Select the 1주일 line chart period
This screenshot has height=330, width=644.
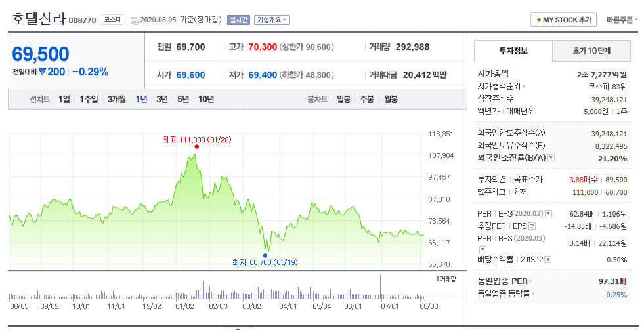tap(89, 99)
